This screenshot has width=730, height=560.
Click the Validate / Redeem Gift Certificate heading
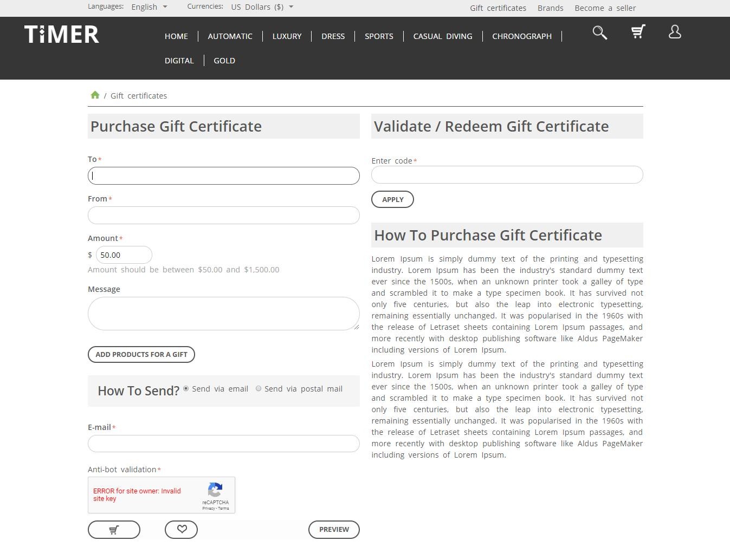coord(492,126)
